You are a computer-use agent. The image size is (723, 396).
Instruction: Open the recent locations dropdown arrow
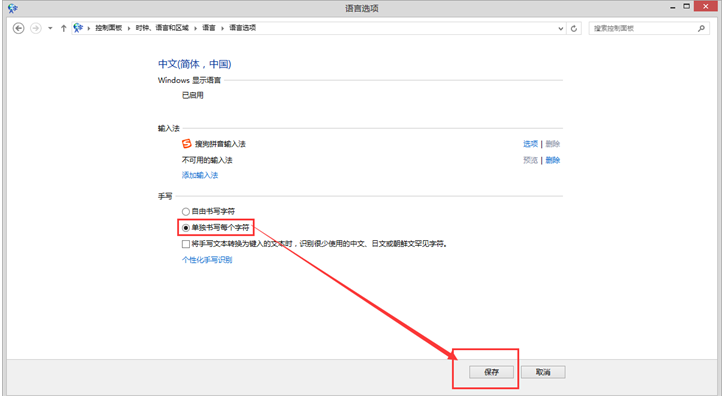coord(50,28)
